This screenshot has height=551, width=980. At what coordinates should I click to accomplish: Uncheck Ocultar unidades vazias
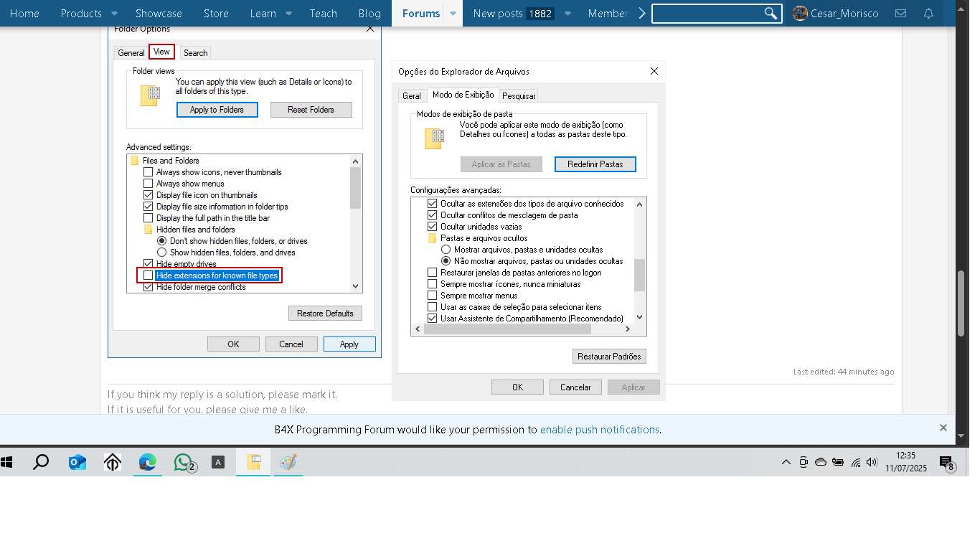tap(433, 227)
